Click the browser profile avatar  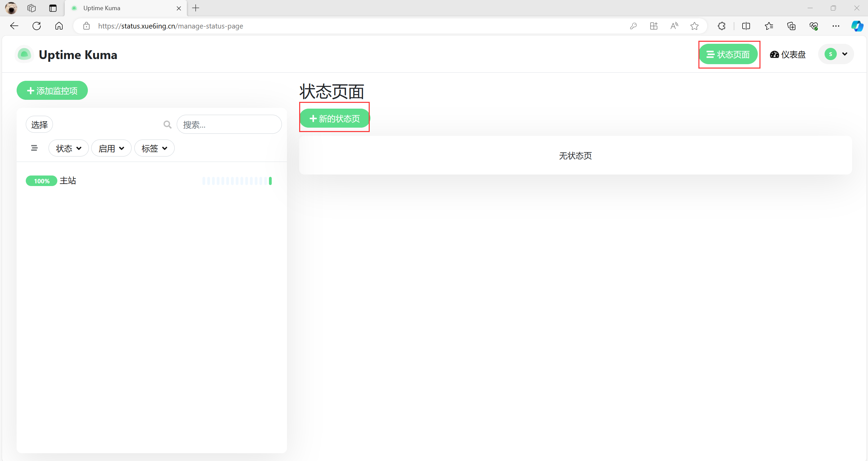click(11, 8)
